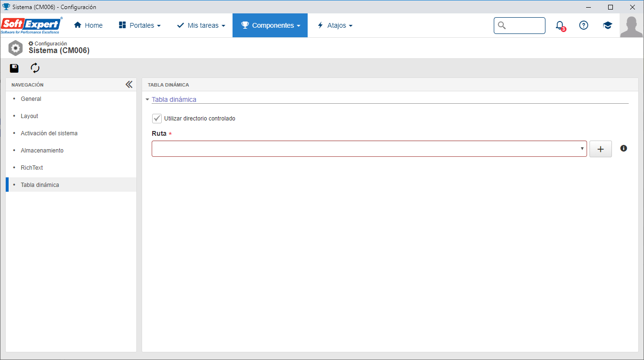Click the refresh arrows icon
The width and height of the screenshot is (644, 360).
coord(35,68)
